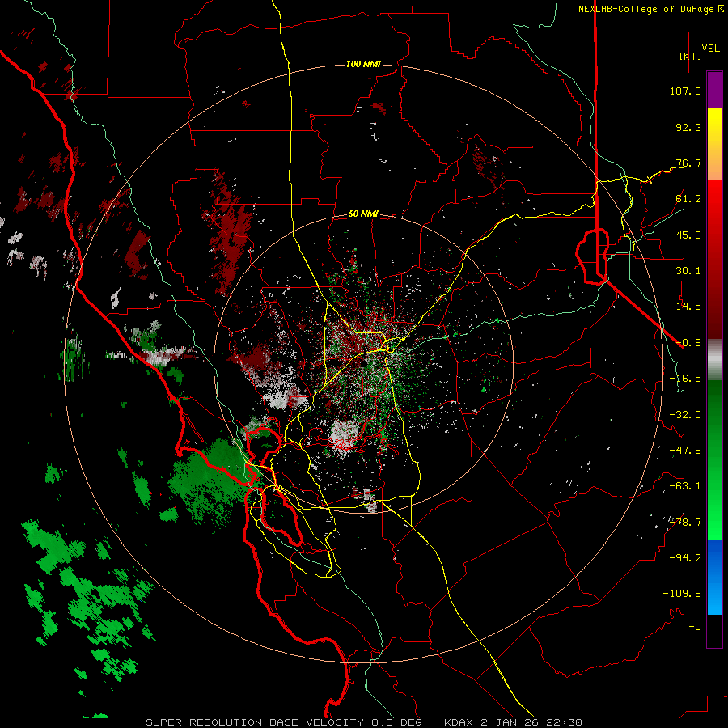
Task: Click the -47.6 velocity scale value
Action: 685,451
